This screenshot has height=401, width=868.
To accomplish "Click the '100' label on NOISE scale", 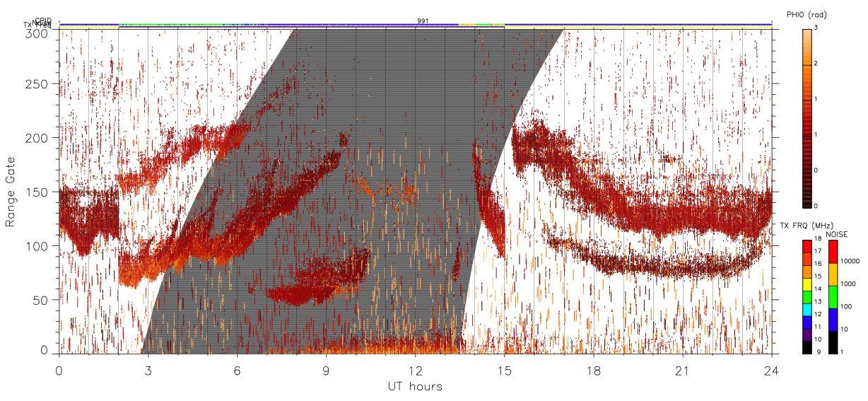I will point(848,308).
